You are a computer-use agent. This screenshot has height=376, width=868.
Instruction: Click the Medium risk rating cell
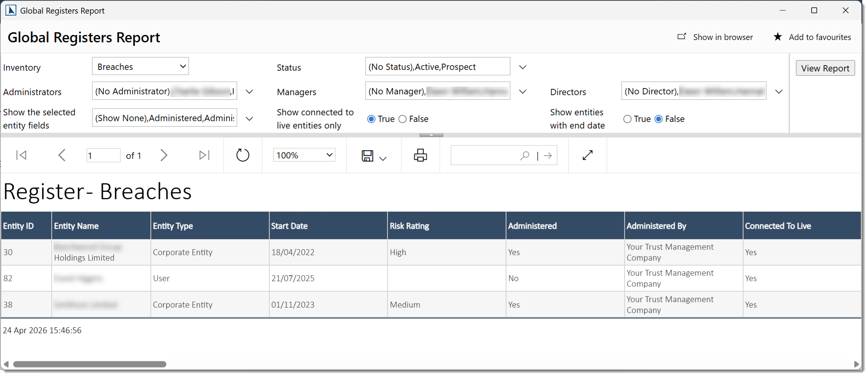click(x=447, y=305)
